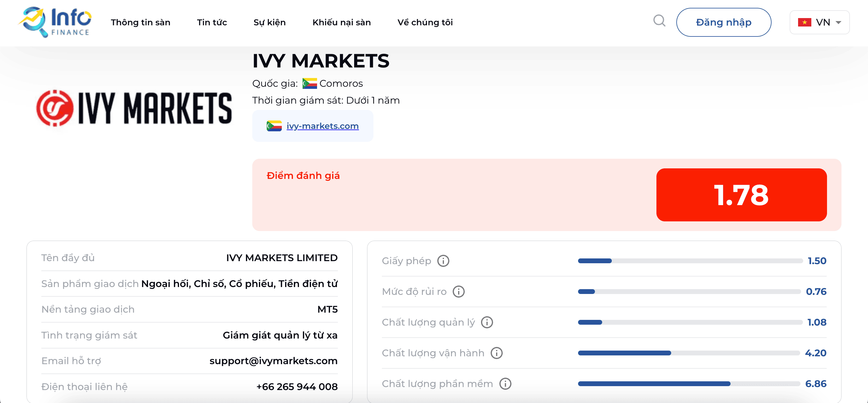Click the 6.86 software score value
This screenshot has height=403, width=868.
click(816, 383)
